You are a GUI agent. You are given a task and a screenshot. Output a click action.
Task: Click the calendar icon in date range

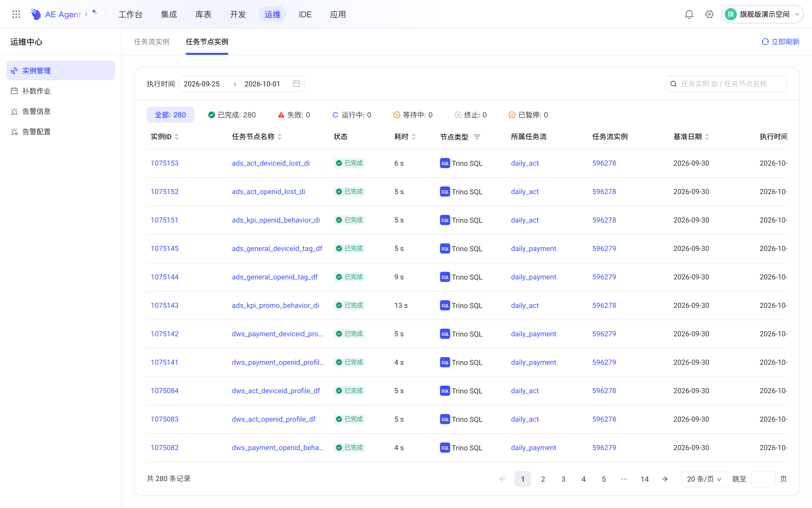(x=296, y=84)
